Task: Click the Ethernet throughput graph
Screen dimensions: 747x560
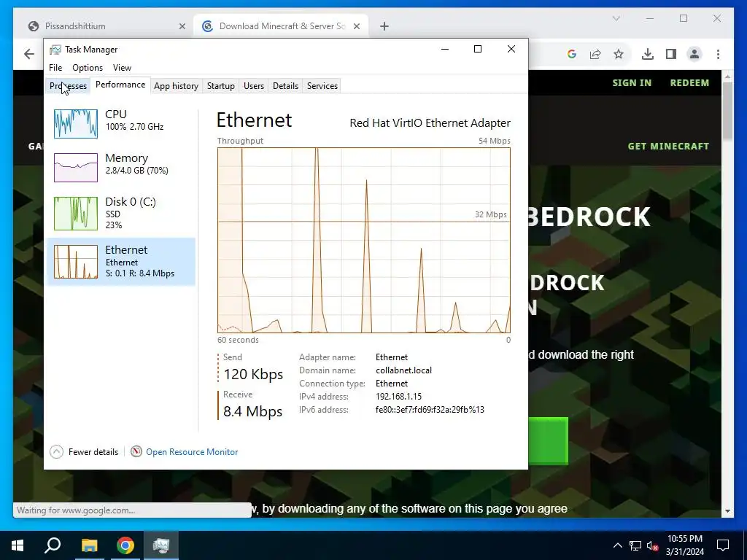Action: coord(363,240)
